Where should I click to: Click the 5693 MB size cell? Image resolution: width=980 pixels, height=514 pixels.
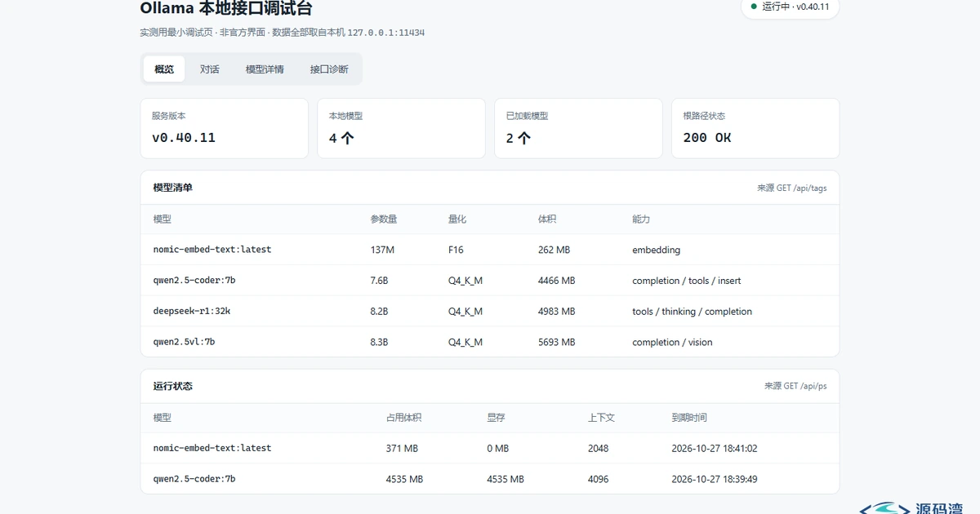tap(557, 343)
